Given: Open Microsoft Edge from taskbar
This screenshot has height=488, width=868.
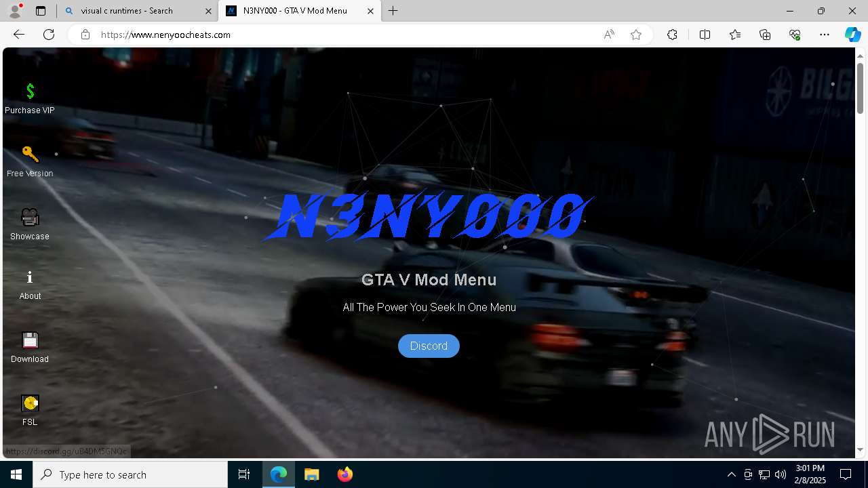Looking at the screenshot, I should pyautogui.click(x=279, y=474).
